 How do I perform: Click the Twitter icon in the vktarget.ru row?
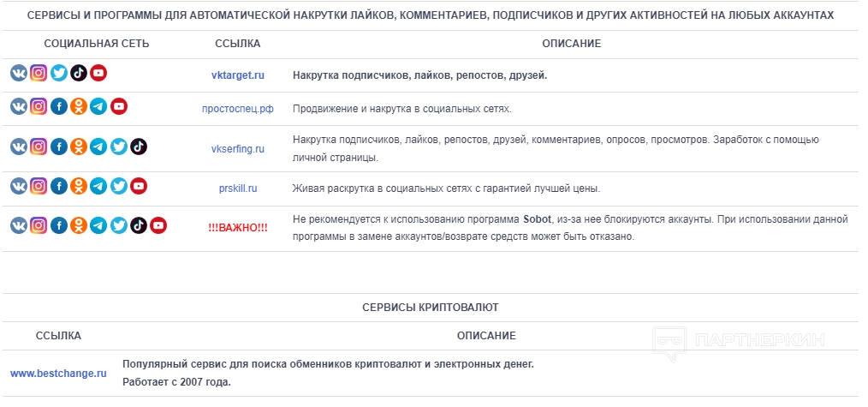[58, 74]
